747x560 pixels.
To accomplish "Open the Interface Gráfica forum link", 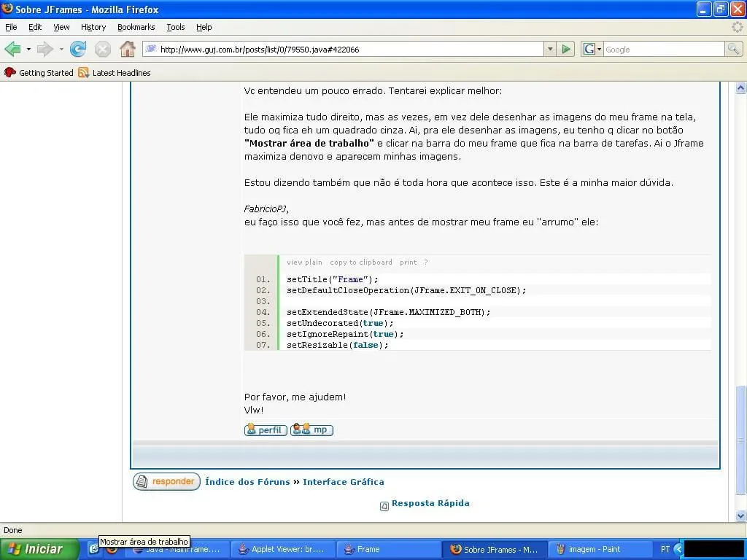I will (x=344, y=482).
